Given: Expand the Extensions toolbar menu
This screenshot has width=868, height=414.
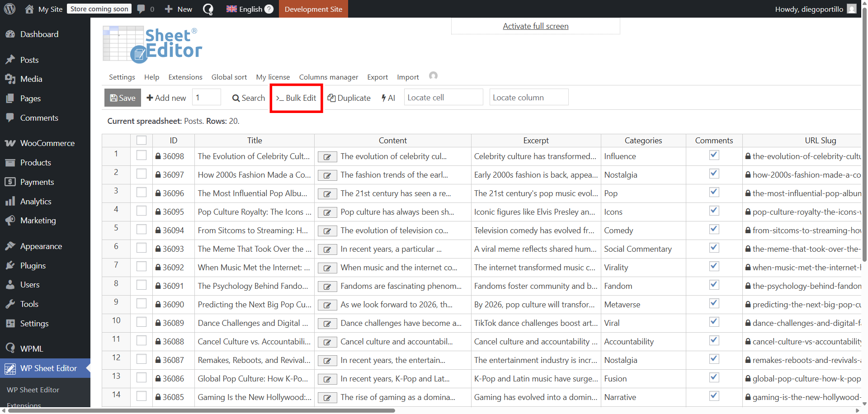Looking at the screenshot, I should click(x=185, y=77).
